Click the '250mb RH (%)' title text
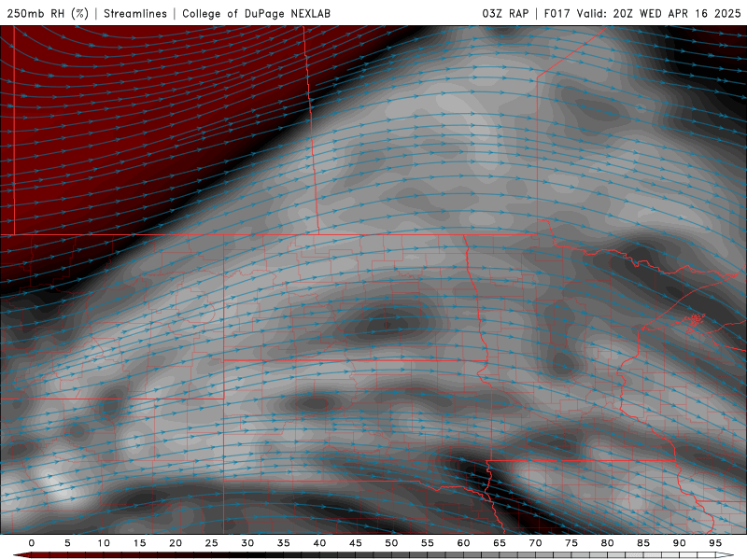This screenshot has width=747, height=560. pyautogui.click(x=48, y=13)
